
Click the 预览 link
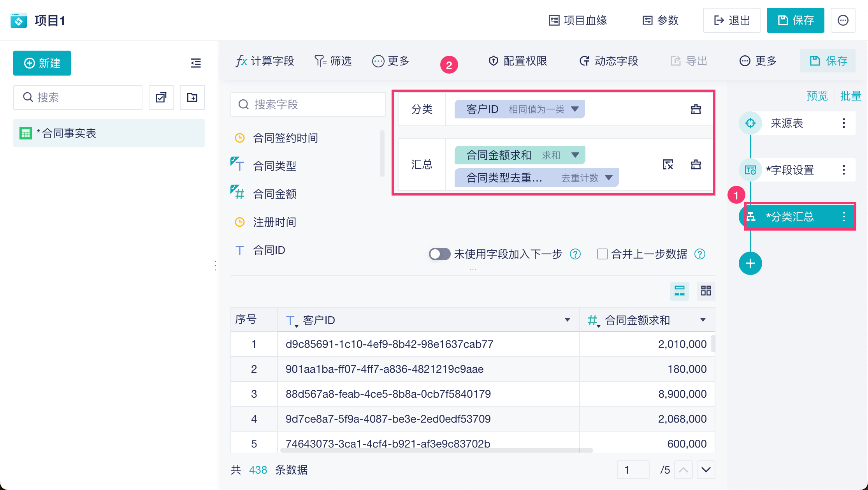click(817, 96)
